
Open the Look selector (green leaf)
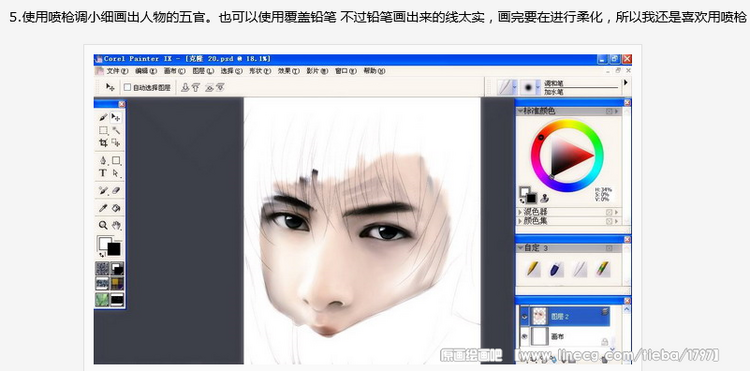coord(102,299)
